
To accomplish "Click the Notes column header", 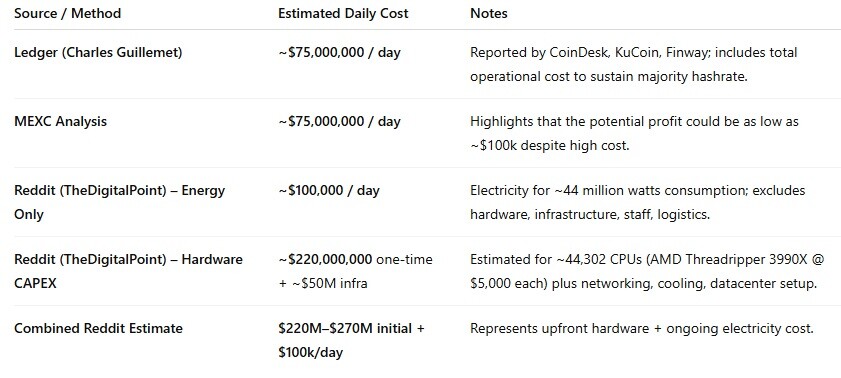I will [489, 13].
